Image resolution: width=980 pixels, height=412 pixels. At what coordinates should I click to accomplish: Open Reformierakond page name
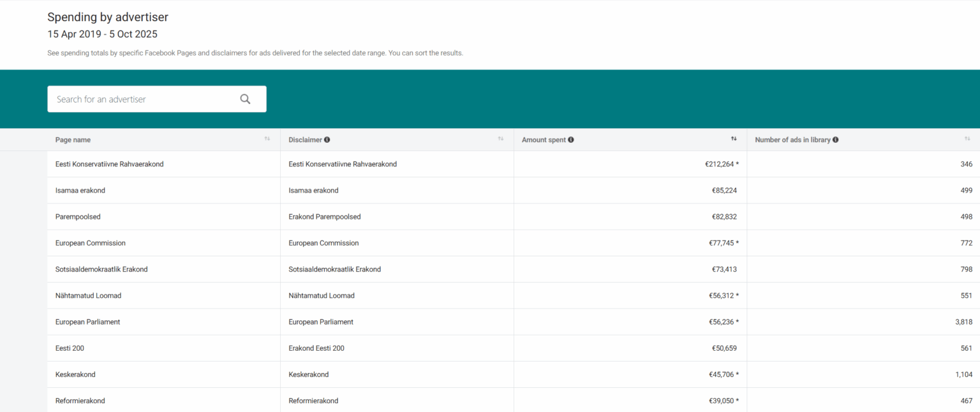click(x=80, y=401)
